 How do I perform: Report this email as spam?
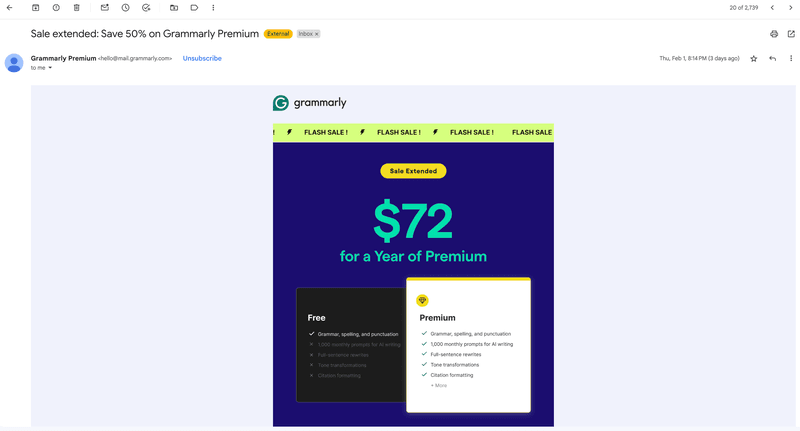56,8
